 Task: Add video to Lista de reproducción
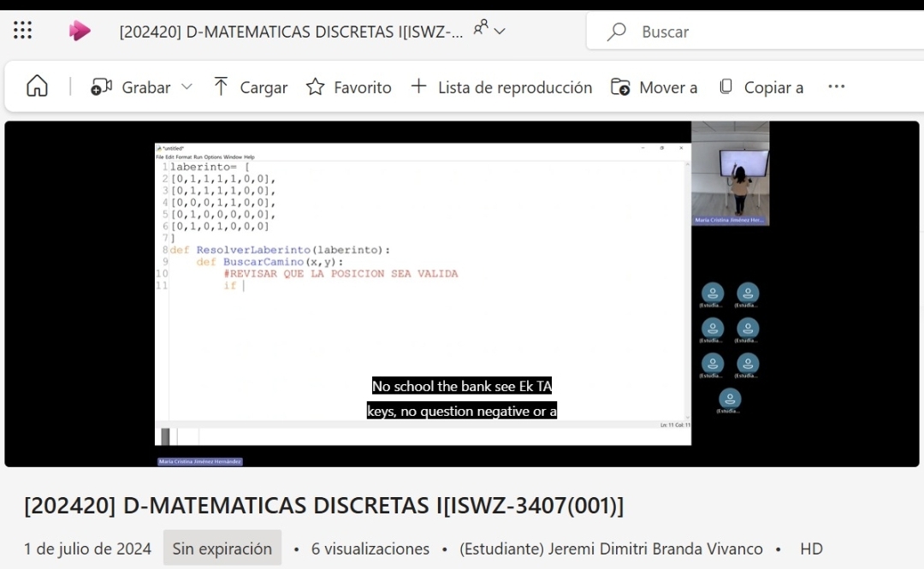click(x=501, y=87)
